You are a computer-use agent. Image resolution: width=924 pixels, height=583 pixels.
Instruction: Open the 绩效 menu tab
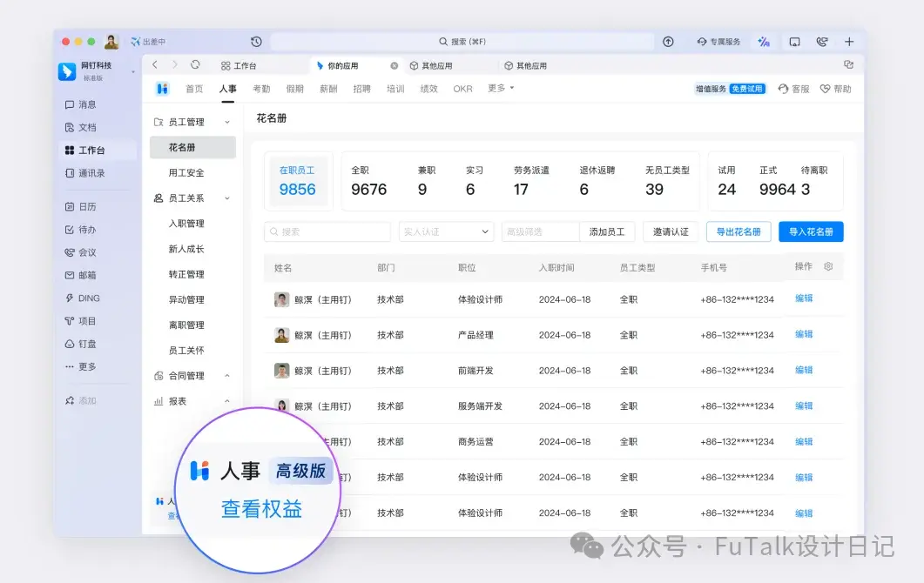pos(429,89)
